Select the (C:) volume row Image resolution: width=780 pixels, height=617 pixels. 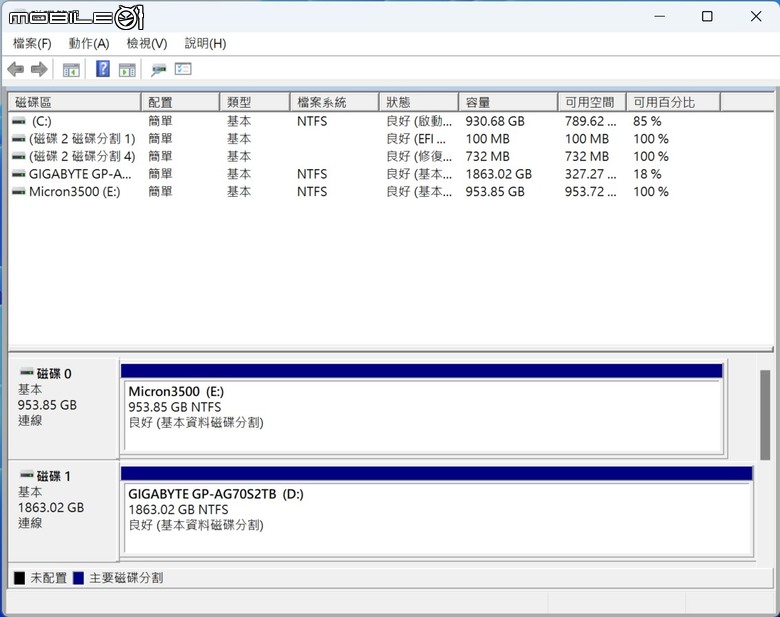point(365,121)
